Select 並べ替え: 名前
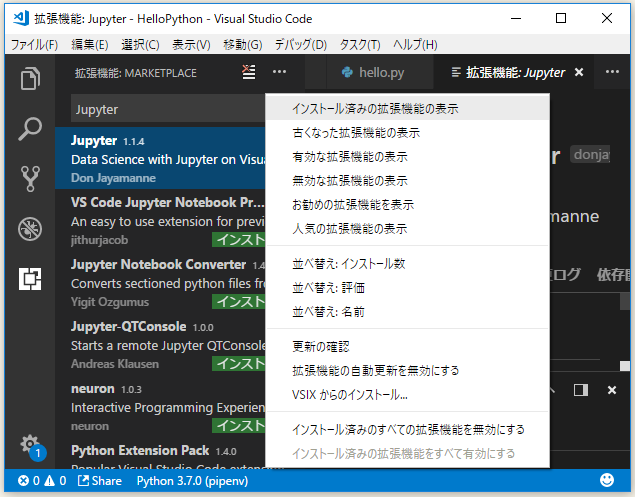The width and height of the screenshot is (635, 497). pyautogui.click(x=407, y=312)
